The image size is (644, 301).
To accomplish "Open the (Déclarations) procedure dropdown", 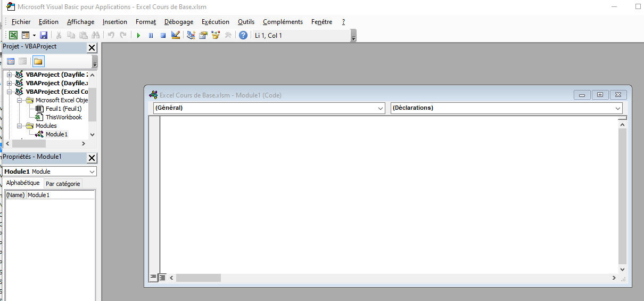I will [x=618, y=108].
